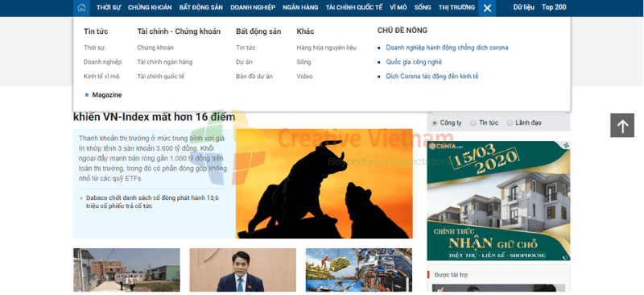The width and height of the screenshot is (644, 295).
Task: Open industrial collage article thumbnail
Action: (358, 270)
